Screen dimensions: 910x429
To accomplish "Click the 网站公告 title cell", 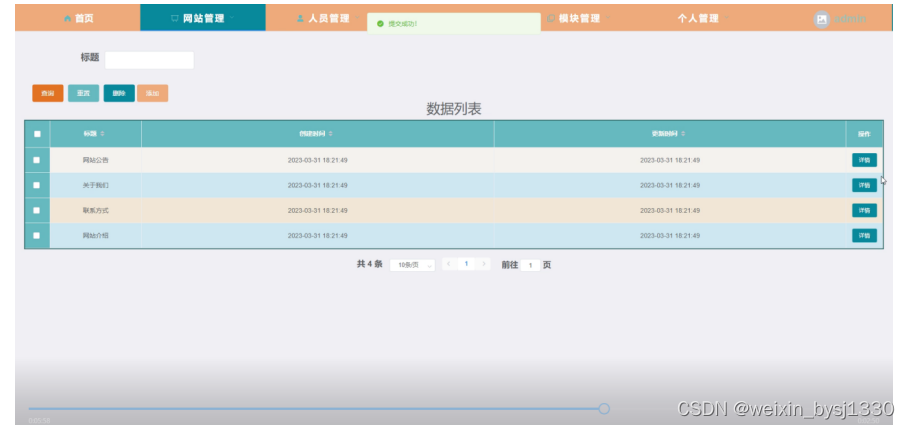I will [x=95, y=160].
